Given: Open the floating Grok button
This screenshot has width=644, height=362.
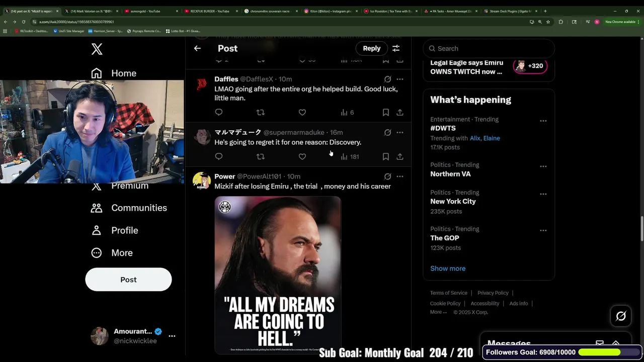Looking at the screenshot, I should (x=621, y=316).
